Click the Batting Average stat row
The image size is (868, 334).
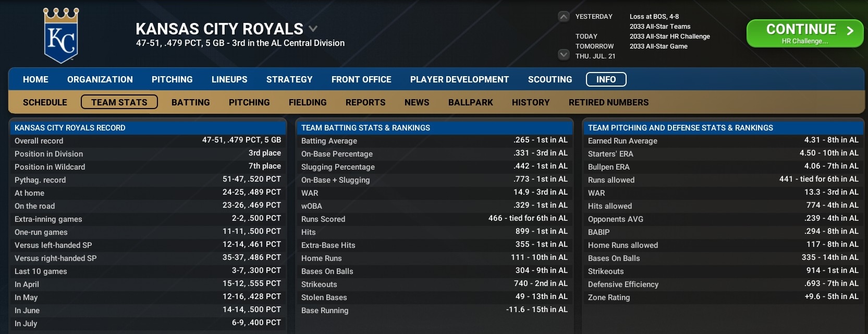[434, 140]
